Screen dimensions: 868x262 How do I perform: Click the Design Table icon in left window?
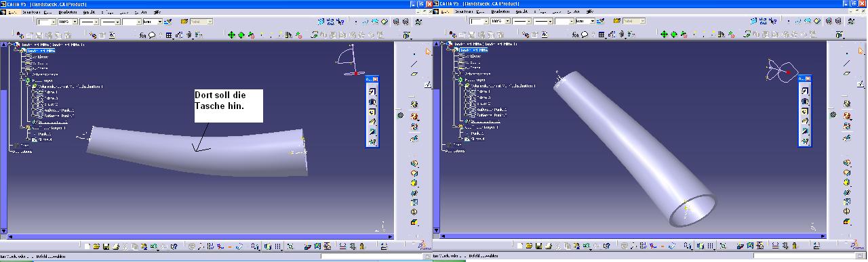tap(170, 35)
